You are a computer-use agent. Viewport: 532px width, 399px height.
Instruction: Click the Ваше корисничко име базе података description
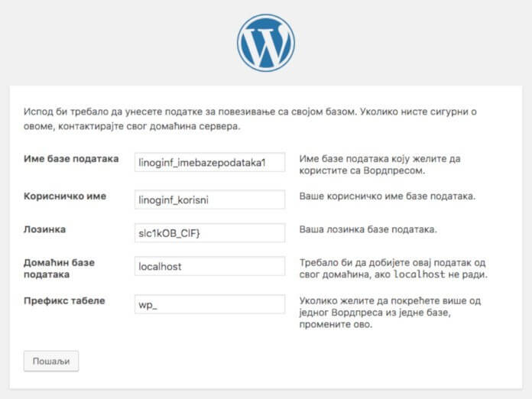388,196
